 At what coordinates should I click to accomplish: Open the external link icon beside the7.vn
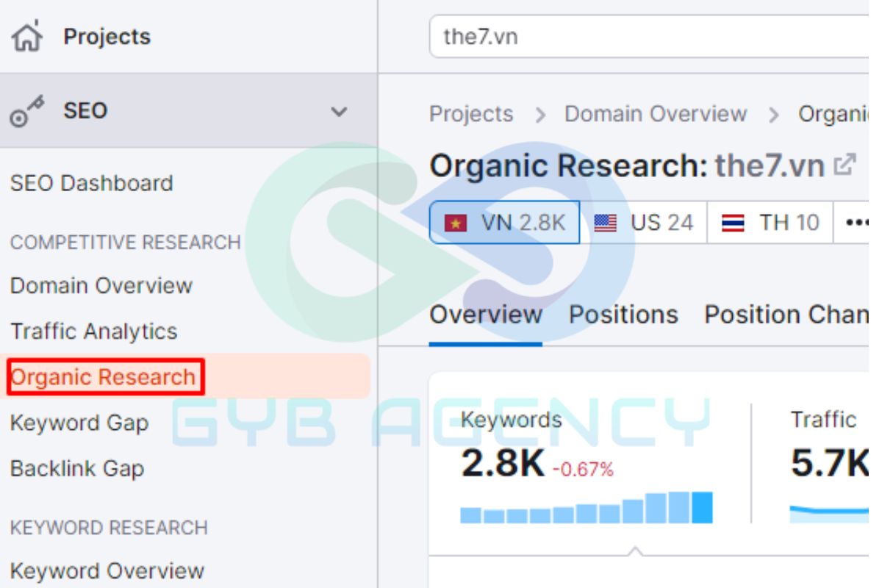845,164
